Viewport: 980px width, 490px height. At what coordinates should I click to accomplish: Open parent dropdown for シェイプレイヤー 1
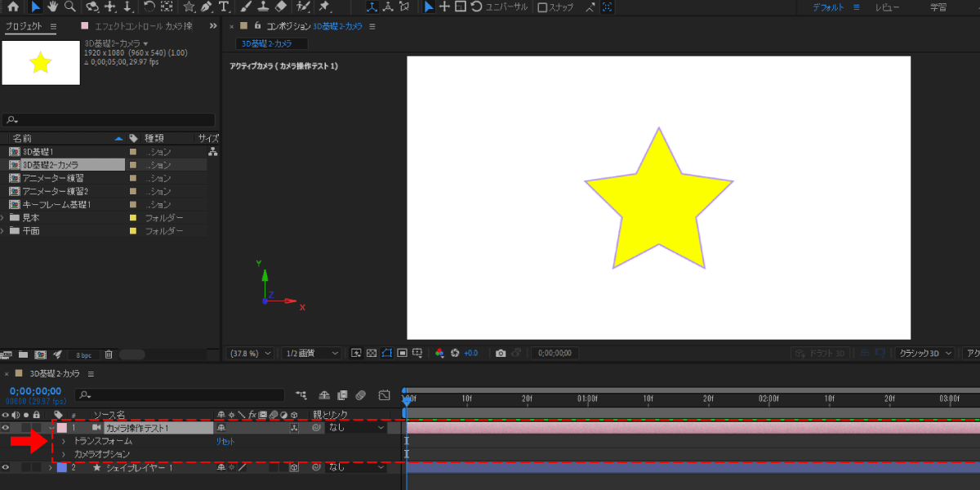tap(355, 467)
